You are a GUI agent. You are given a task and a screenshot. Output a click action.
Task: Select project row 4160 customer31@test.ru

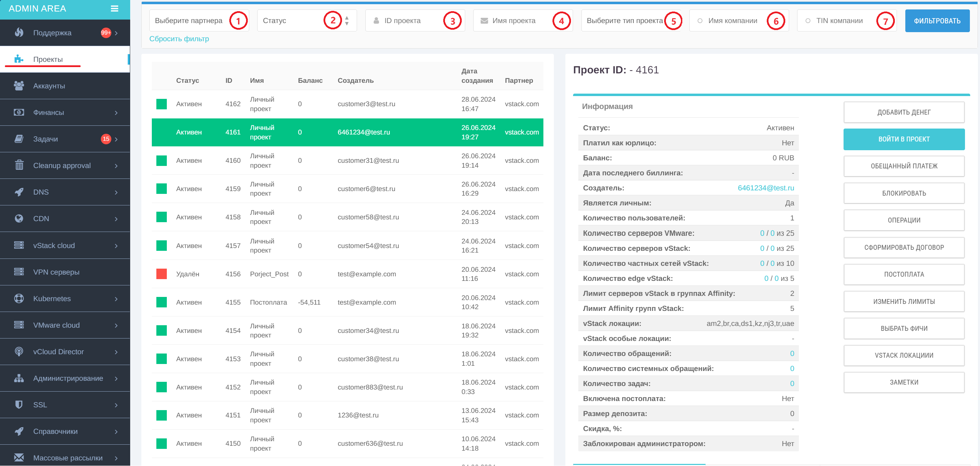347,161
